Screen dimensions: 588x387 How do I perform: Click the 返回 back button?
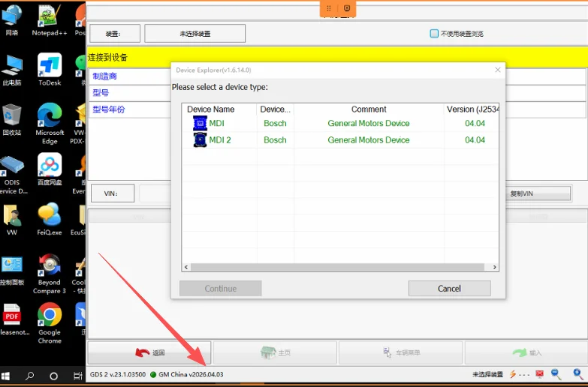(x=149, y=352)
